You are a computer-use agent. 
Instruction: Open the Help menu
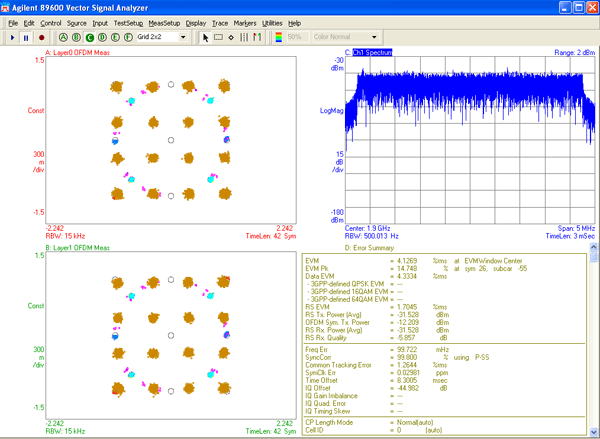294,23
